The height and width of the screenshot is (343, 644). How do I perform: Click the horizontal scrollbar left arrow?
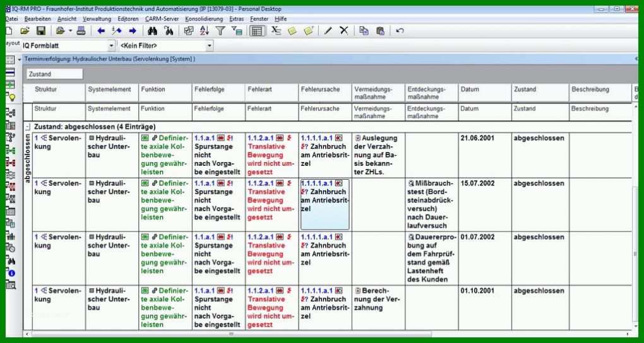tap(28, 334)
